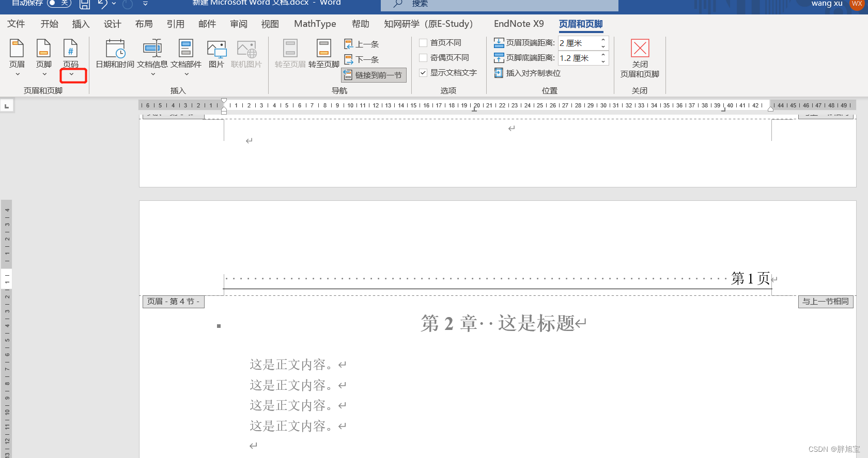Increase header top distance spinner
This screenshot has height=458, width=868.
(603, 40)
